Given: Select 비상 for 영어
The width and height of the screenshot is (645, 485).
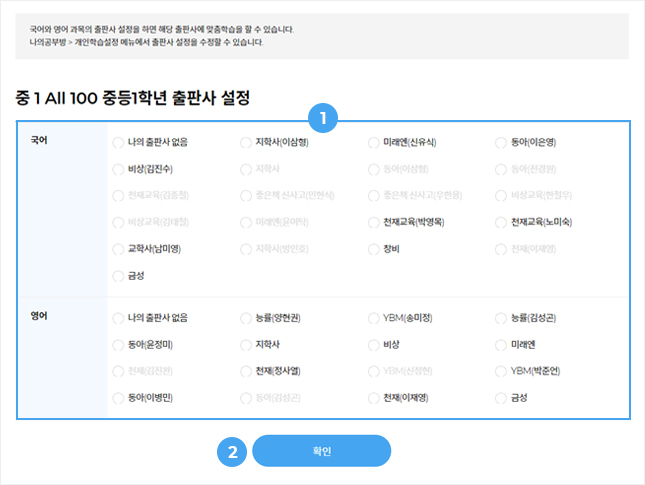Looking at the screenshot, I should (x=374, y=345).
